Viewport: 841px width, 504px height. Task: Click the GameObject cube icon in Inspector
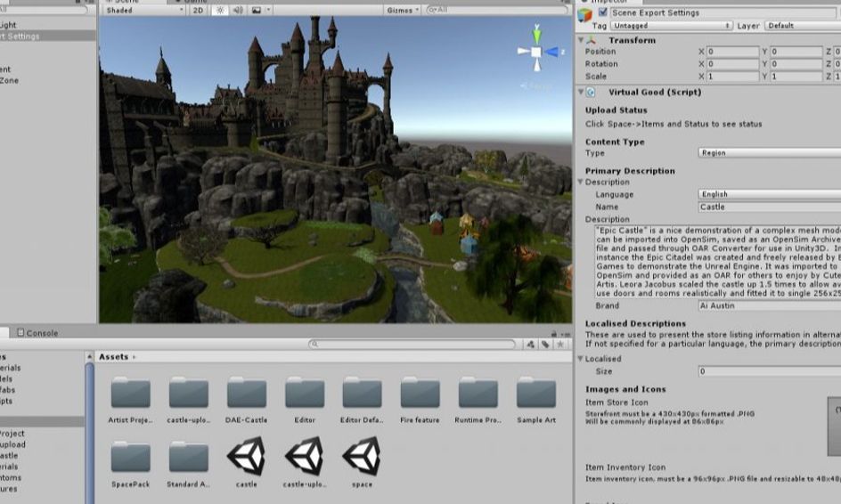(584, 15)
